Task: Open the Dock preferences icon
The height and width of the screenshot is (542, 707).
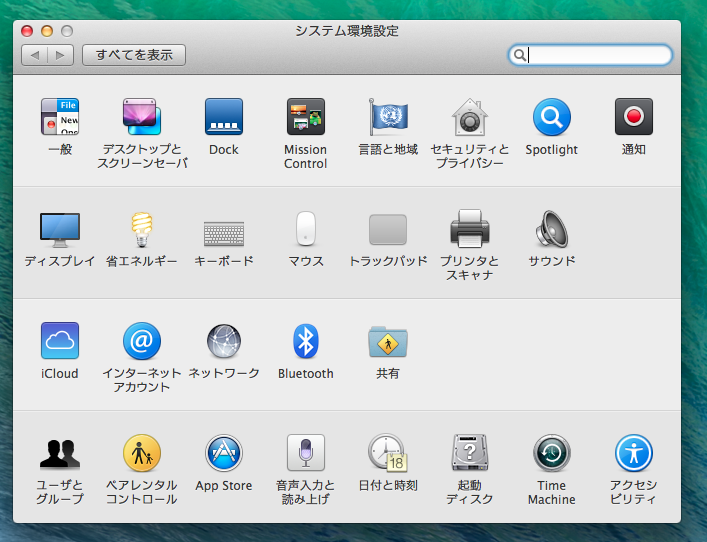Action: (x=224, y=117)
